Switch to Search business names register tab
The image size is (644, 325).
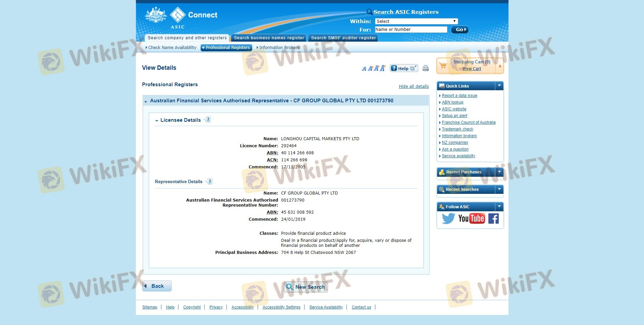[269, 38]
